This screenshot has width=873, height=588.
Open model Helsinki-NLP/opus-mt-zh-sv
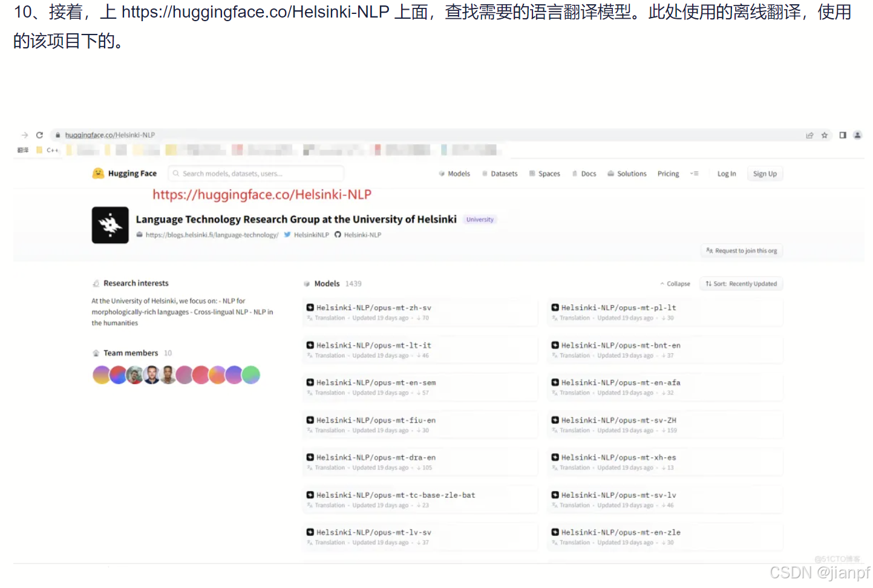(420, 313)
